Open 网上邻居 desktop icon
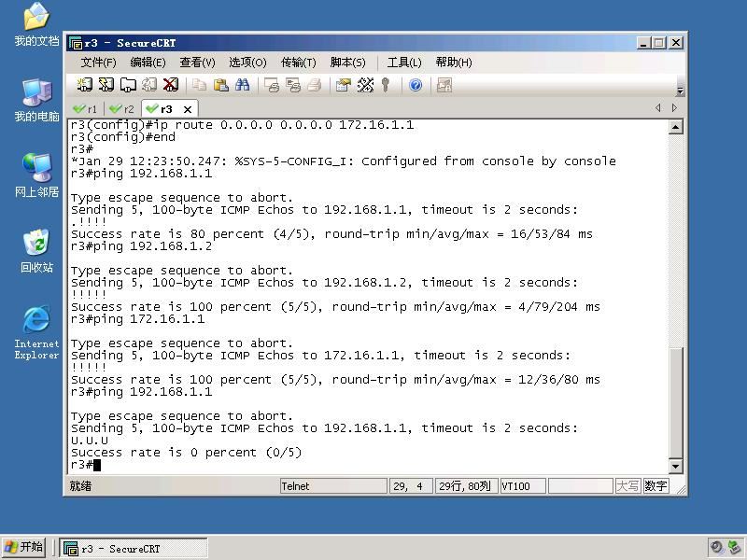Image resolution: width=747 pixels, height=560 pixels. click(x=36, y=175)
